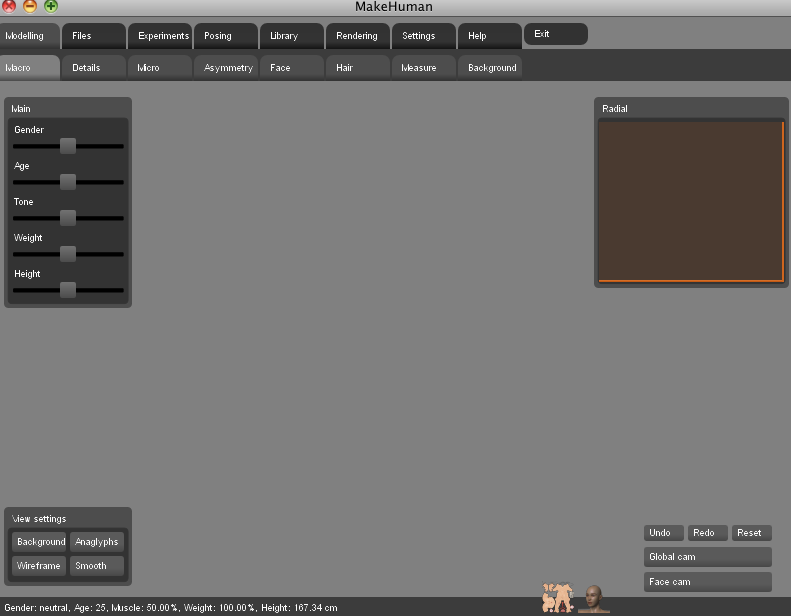
Task: Click the View settings panel header
Action: tap(68, 519)
